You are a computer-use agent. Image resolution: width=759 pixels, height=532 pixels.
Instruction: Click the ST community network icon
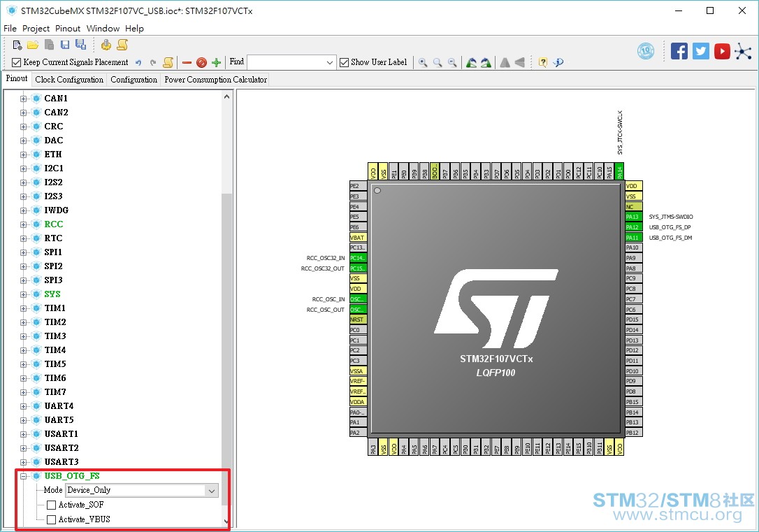[743, 51]
